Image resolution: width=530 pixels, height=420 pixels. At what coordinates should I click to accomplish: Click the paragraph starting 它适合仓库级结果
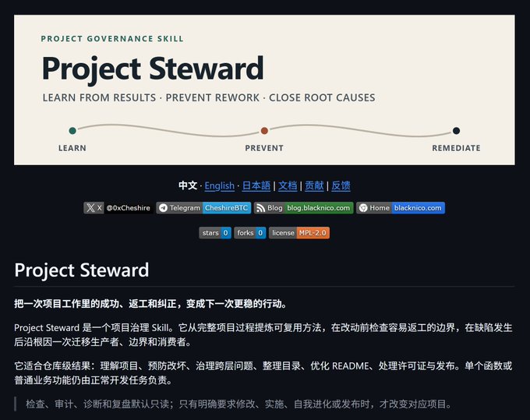click(x=263, y=373)
